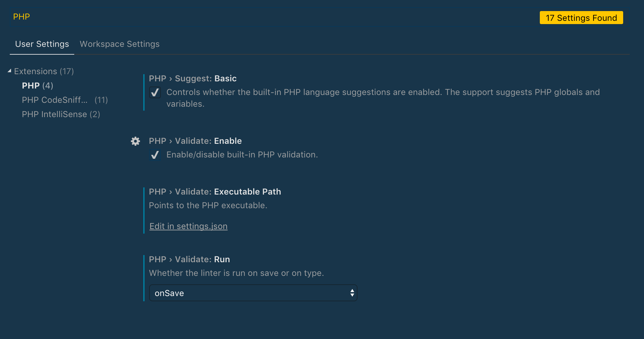Select PHP CodeSniffer (11) tree item
The image size is (644, 339).
click(65, 100)
